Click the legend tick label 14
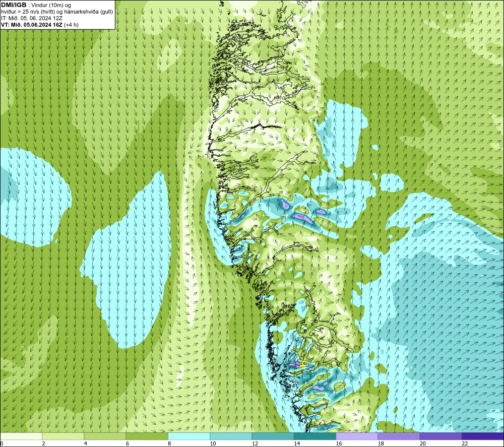This screenshot has height=447, width=504. tap(297, 443)
